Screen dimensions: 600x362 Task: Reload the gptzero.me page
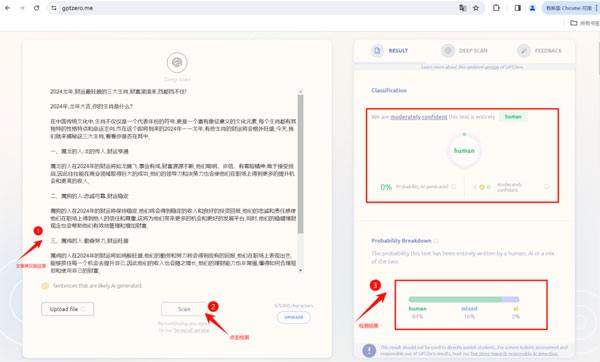(x=36, y=8)
